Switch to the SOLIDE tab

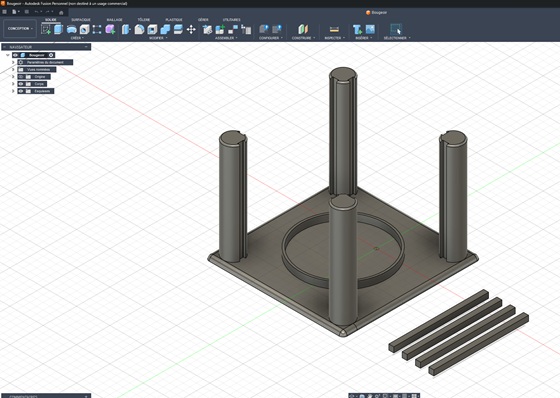(x=51, y=20)
